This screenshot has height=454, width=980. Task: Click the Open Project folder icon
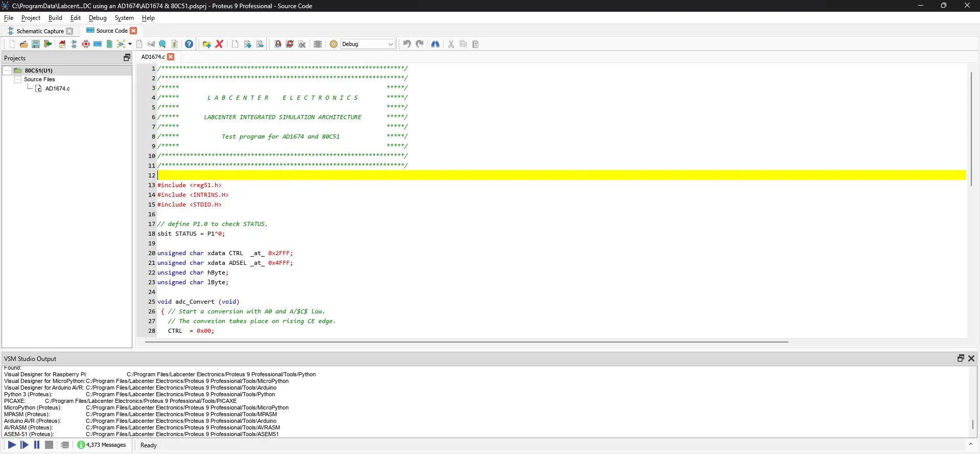(x=24, y=44)
